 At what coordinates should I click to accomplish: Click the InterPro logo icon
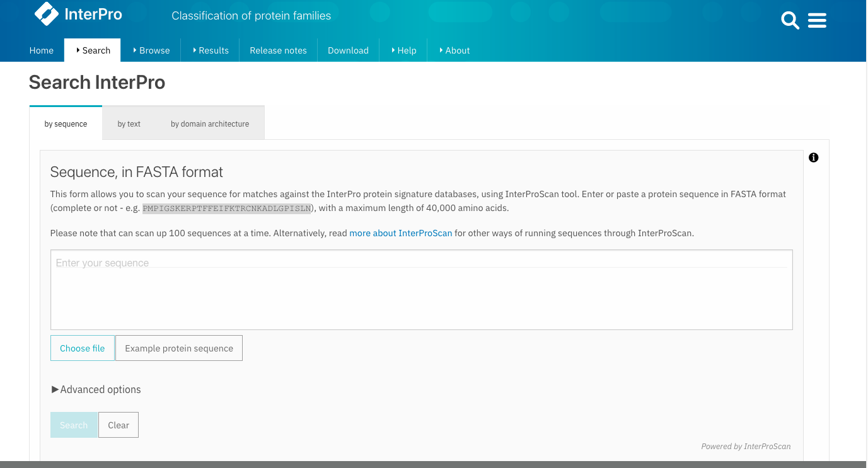[46, 14]
